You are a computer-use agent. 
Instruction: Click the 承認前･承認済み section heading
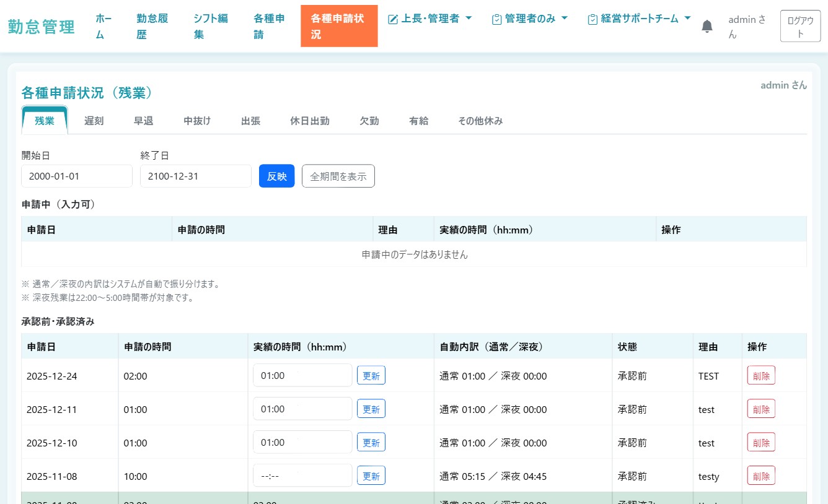(58, 321)
